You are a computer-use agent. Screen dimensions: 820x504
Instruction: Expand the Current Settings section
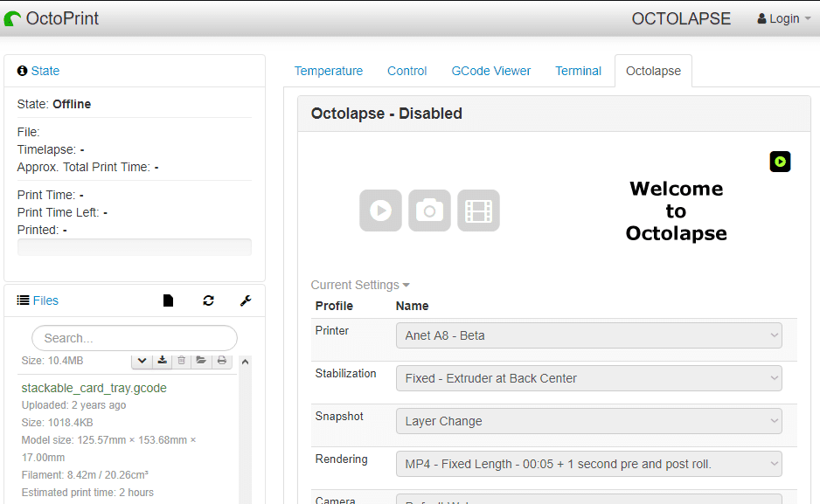click(x=360, y=285)
